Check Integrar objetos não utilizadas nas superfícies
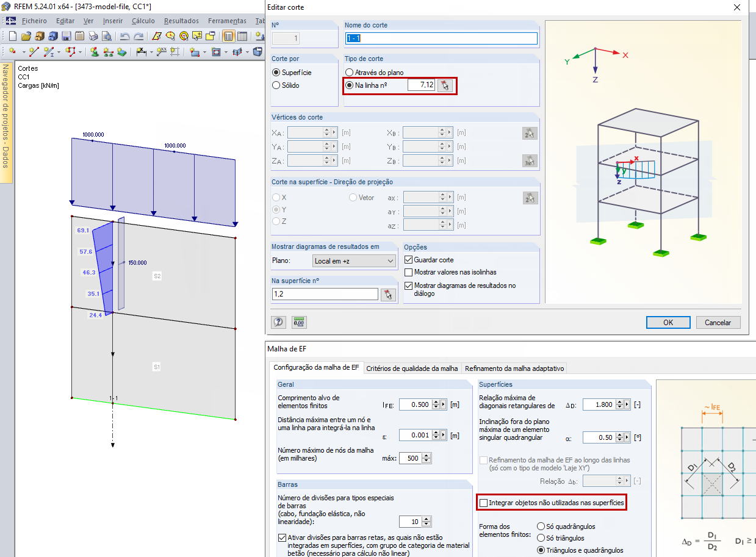 pos(484,503)
